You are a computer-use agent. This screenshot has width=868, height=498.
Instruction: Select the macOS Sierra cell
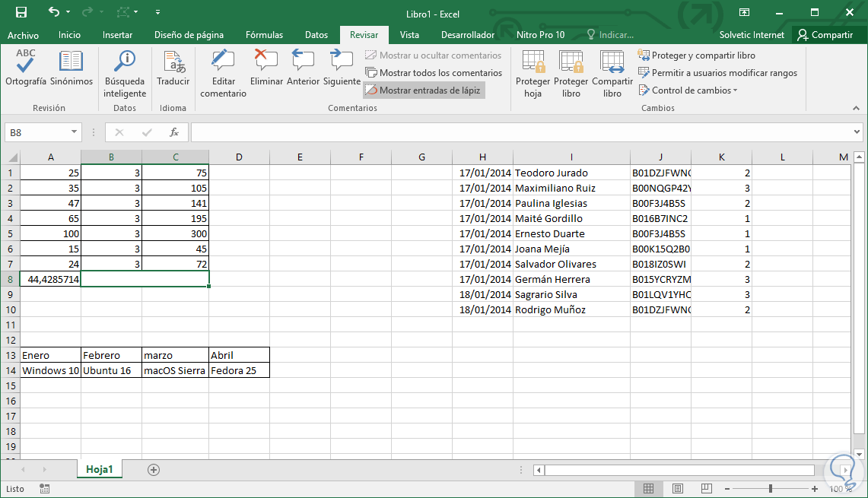(x=175, y=370)
